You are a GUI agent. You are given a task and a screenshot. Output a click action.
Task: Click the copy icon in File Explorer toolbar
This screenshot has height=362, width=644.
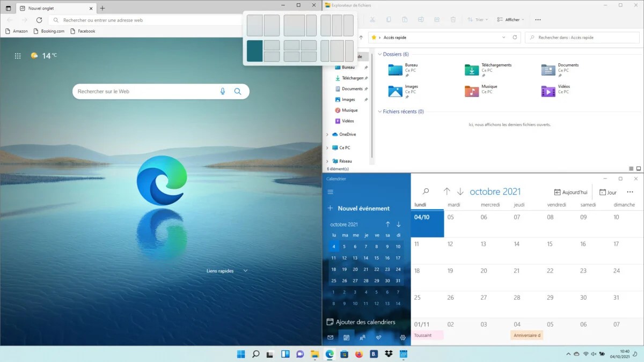(389, 20)
